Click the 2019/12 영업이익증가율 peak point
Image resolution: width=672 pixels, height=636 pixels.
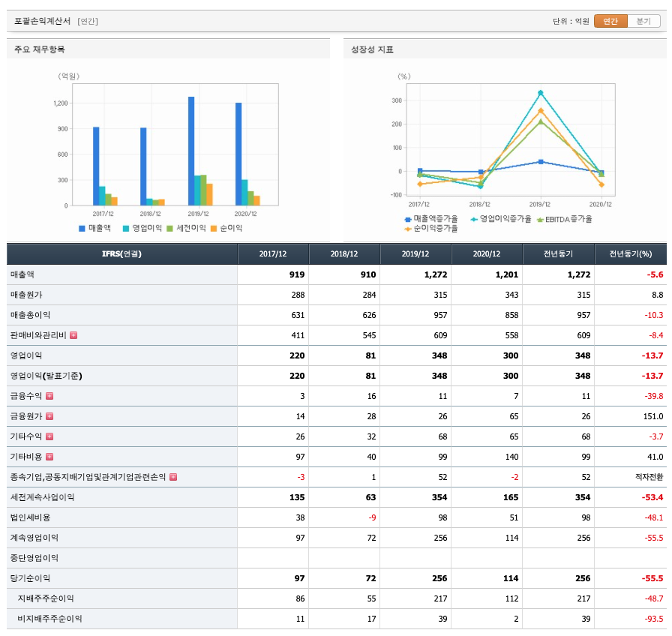541,92
